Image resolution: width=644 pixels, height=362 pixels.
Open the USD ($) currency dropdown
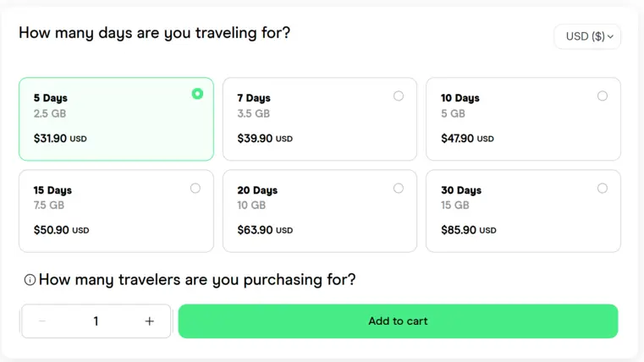click(x=587, y=36)
